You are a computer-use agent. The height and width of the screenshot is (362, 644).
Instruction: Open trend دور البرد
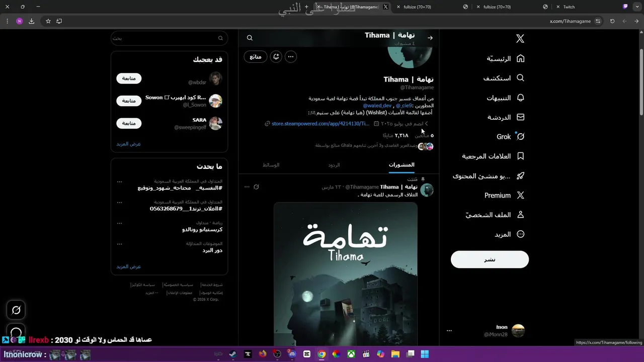point(212,250)
